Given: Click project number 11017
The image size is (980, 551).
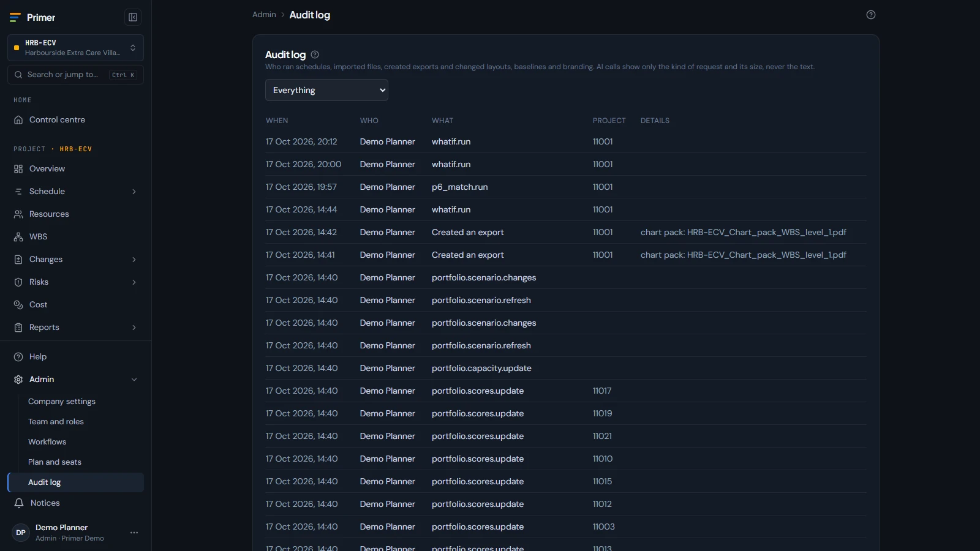Looking at the screenshot, I should [602, 391].
